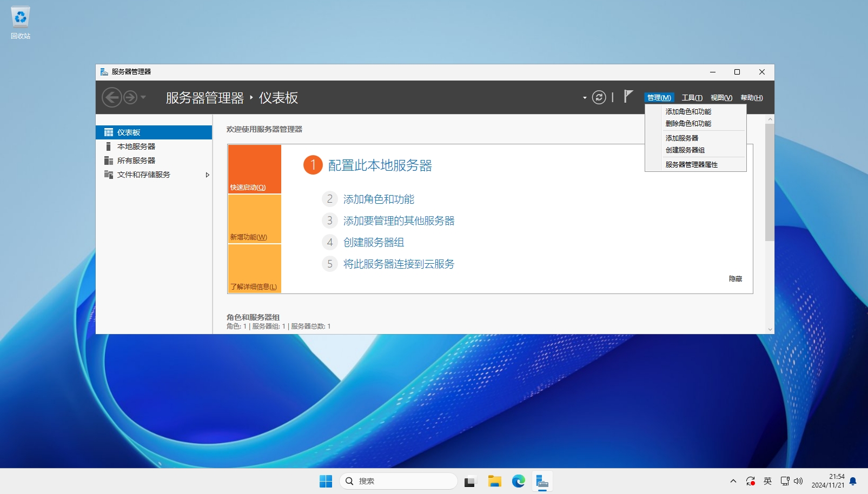Open the dropdown arrow beside refresh icon
The height and width of the screenshot is (494, 868).
click(x=585, y=98)
